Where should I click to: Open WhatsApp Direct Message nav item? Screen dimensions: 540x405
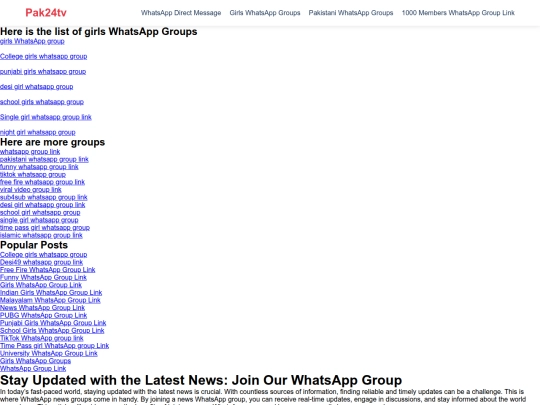pos(181,13)
